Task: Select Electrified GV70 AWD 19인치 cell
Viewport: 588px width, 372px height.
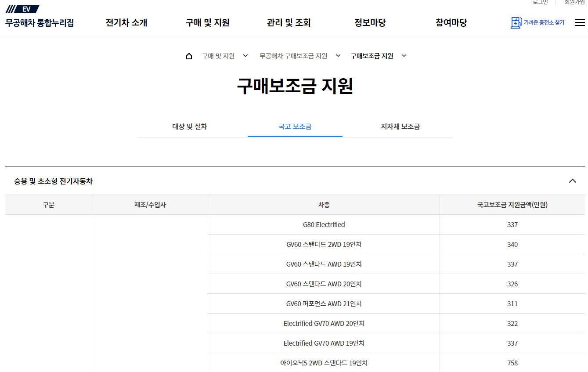Action: click(x=324, y=343)
